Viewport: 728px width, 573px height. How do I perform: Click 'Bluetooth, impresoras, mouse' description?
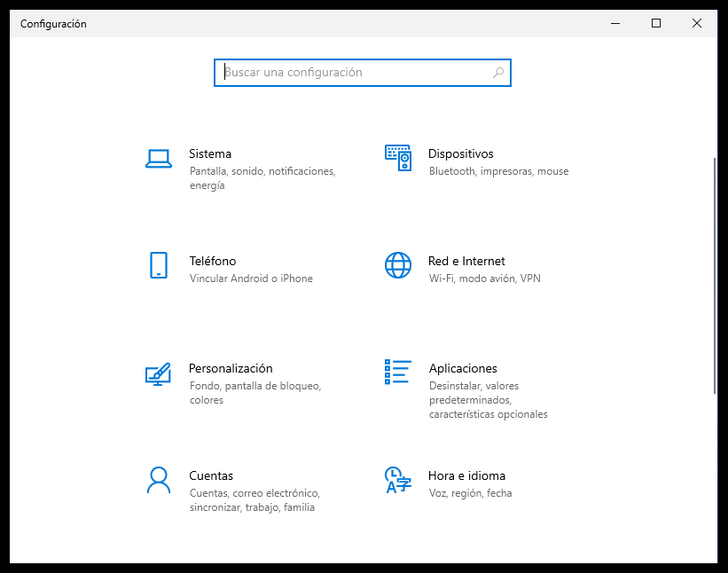point(498,171)
